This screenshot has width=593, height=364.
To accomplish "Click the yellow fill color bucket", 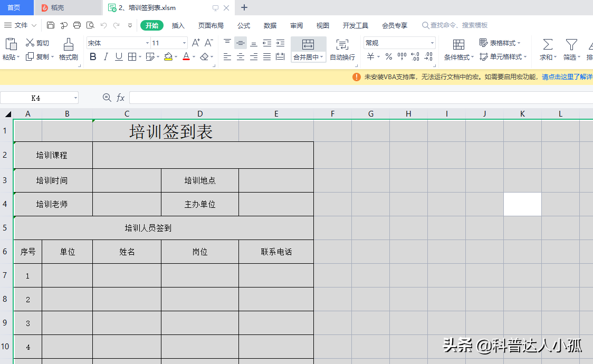I will [168, 56].
